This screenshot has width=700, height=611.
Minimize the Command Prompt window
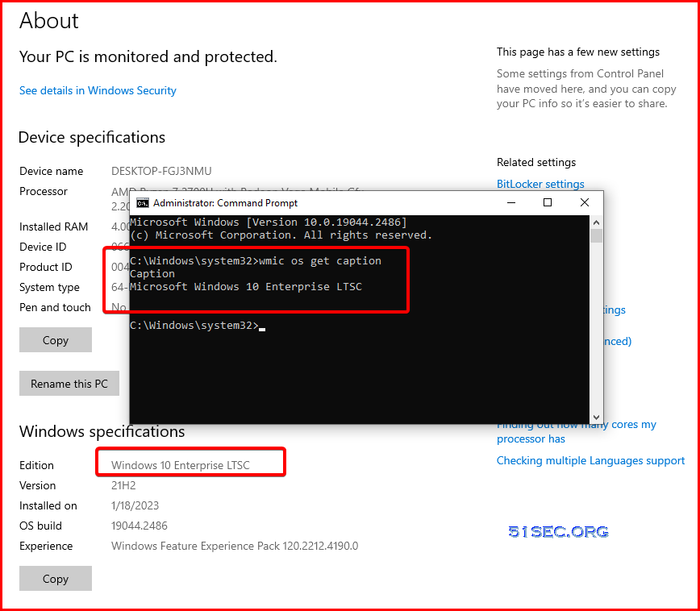pyautogui.click(x=511, y=202)
